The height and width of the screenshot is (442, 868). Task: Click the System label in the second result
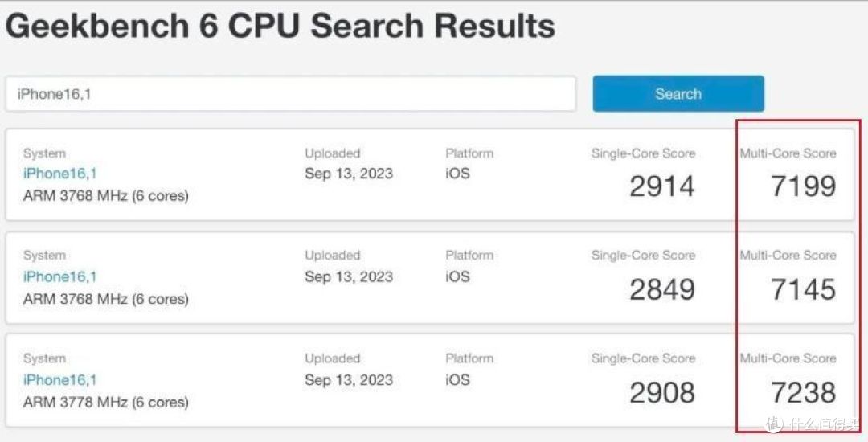coord(44,256)
